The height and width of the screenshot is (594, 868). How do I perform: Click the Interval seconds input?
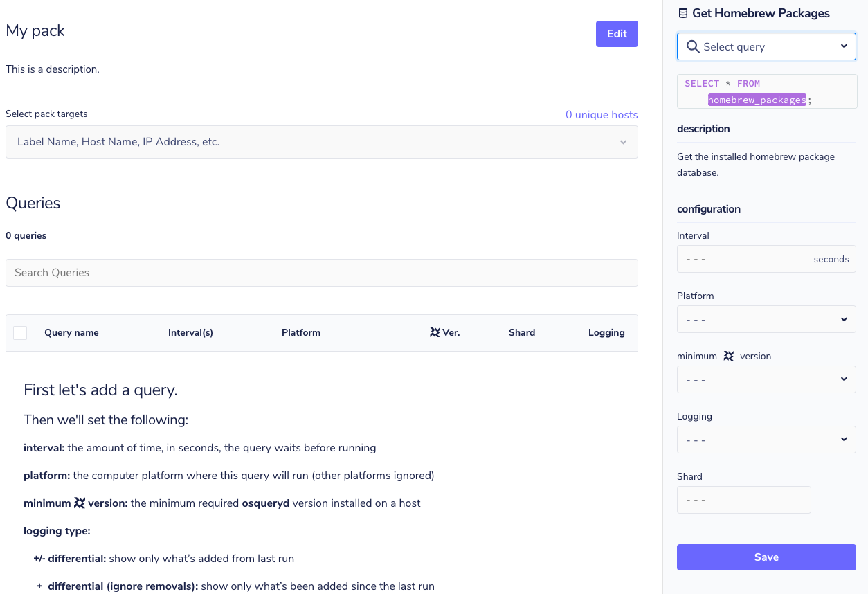(754, 258)
